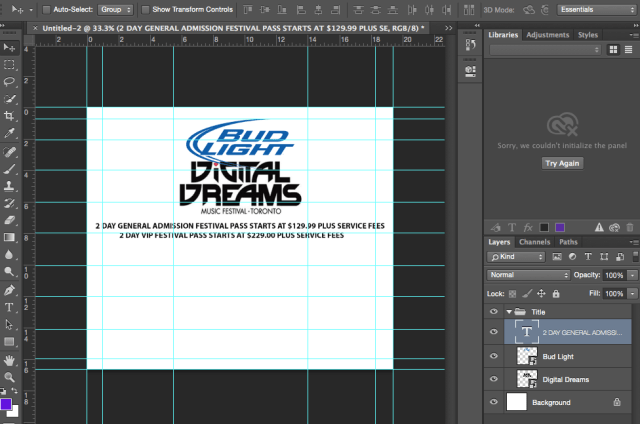Select the Rectangle shape tool
Image resolution: width=640 pixels, height=424 pixels.
click(x=9, y=342)
